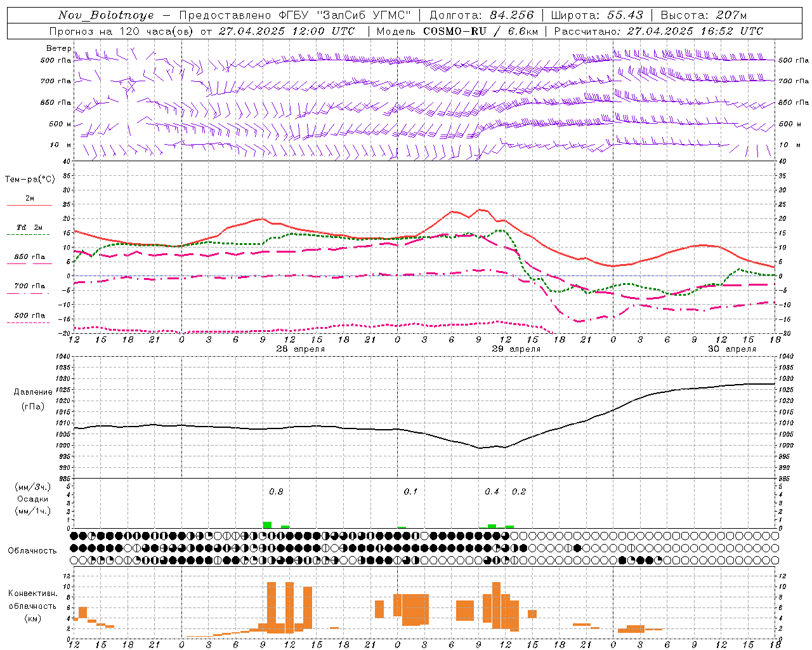Viewport: 812px width, 650px height.
Task: Click the "Прогноз на 120 часа(ов)" text
Action: pyautogui.click(x=122, y=31)
